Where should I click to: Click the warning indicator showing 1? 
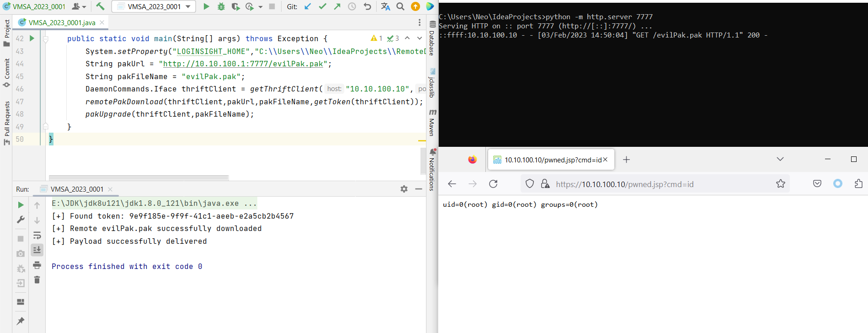377,38
